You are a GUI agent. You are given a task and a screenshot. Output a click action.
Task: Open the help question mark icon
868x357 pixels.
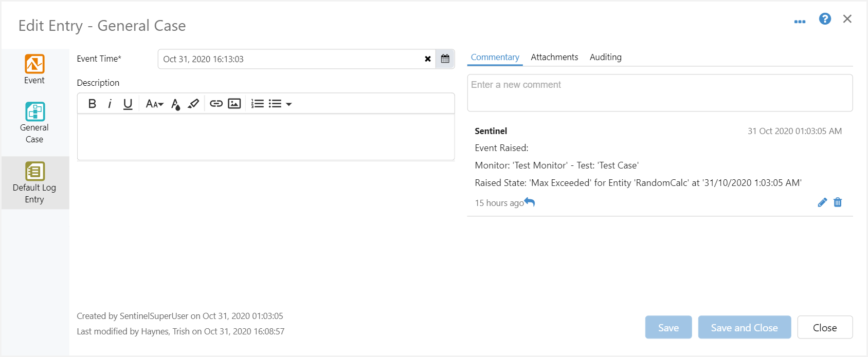[x=825, y=19]
